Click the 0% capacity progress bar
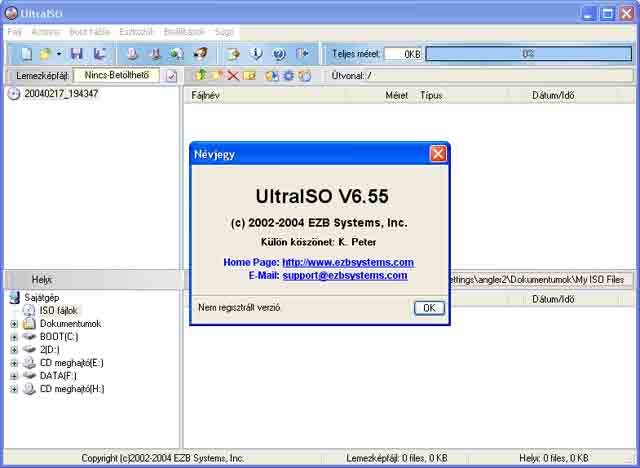 529,54
